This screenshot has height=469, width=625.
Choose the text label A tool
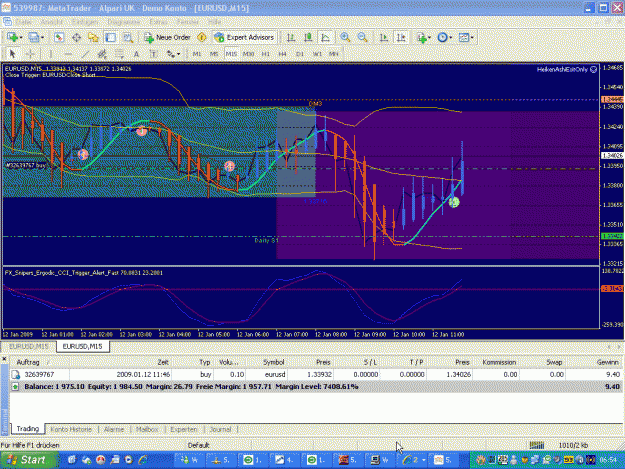click(136, 54)
